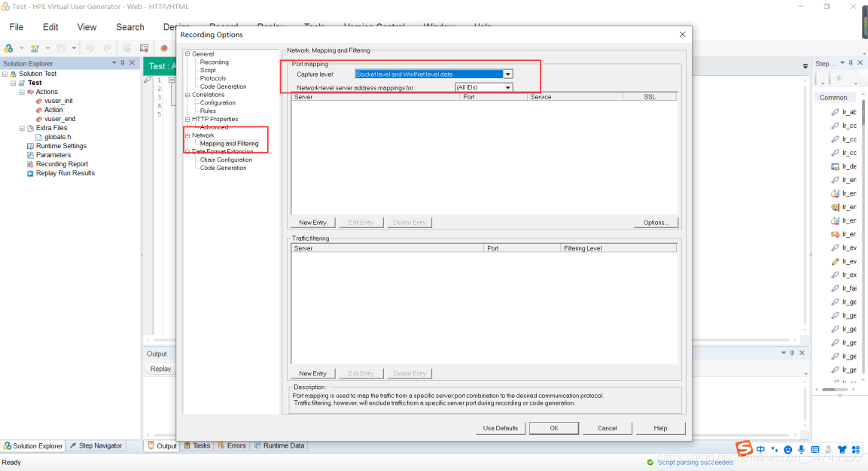Click the Recording Report icon in tree
This screenshot has height=471, width=868.
click(x=30, y=164)
